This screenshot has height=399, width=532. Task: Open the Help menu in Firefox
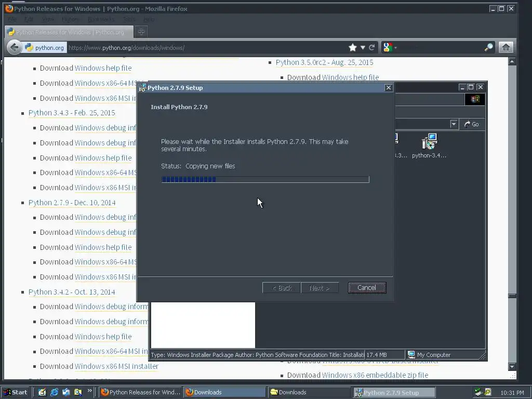(149, 19)
